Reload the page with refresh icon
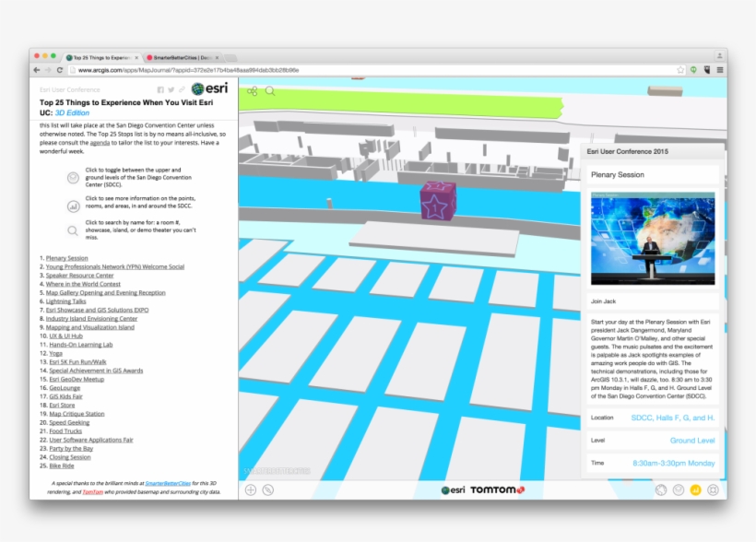Image resolution: width=756 pixels, height=542 pixels. [x=60, y=70]
